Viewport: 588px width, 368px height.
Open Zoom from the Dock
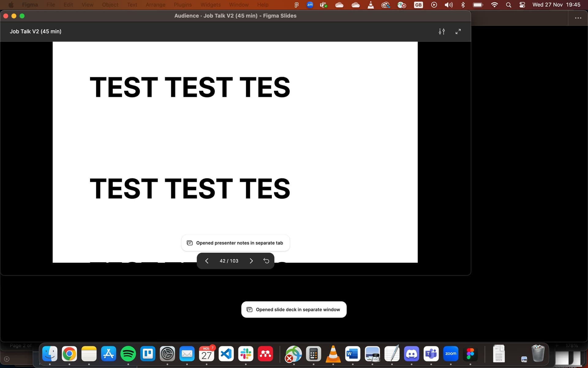451,354
